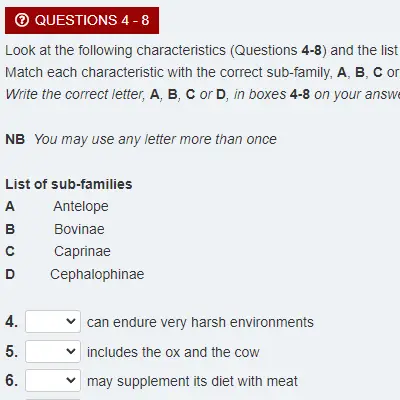The height and width of the screenshot is (400, 400).
Task: Click bold letter C beside Caprinae
Action: (10, 251)
